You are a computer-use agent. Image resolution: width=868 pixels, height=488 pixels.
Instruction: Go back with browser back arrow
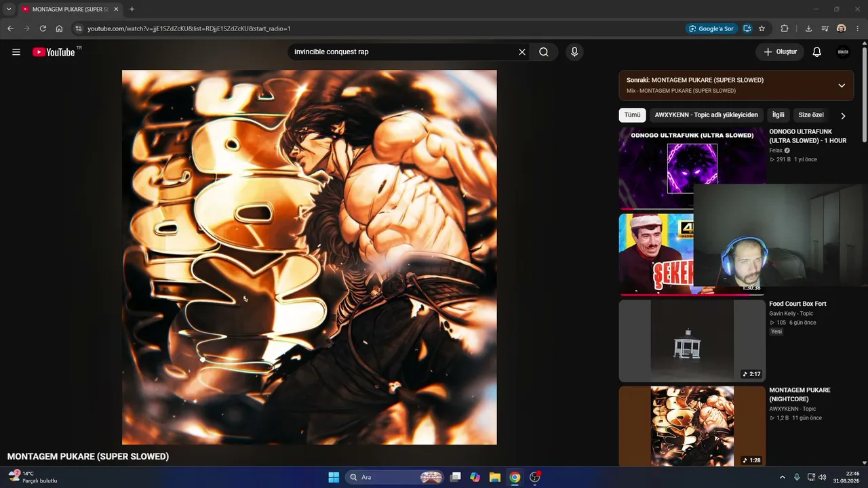pyautogui.click(x=10, y=28)
